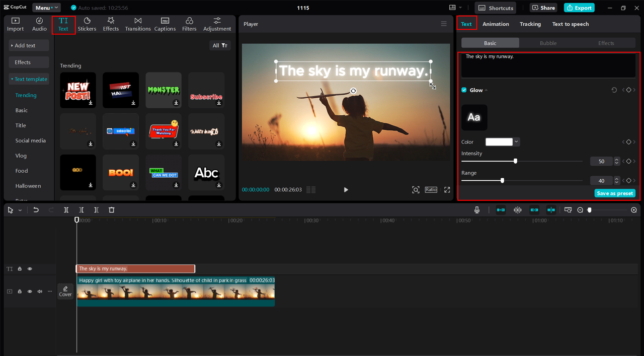Open the Effects panel in top toolbar
The image size is (644, 356).
point(111,24)
